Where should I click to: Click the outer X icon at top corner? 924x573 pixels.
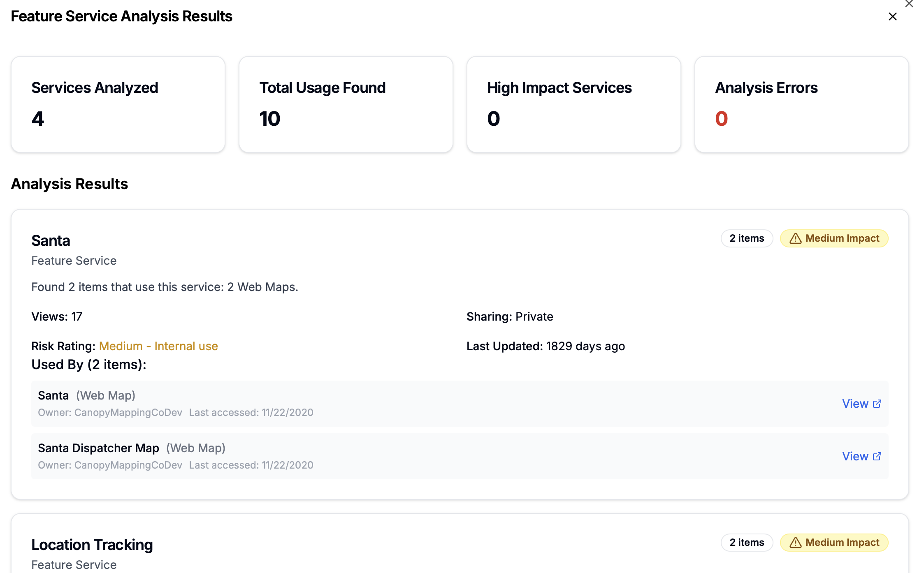pyautogui.click(x=909, y=4)
